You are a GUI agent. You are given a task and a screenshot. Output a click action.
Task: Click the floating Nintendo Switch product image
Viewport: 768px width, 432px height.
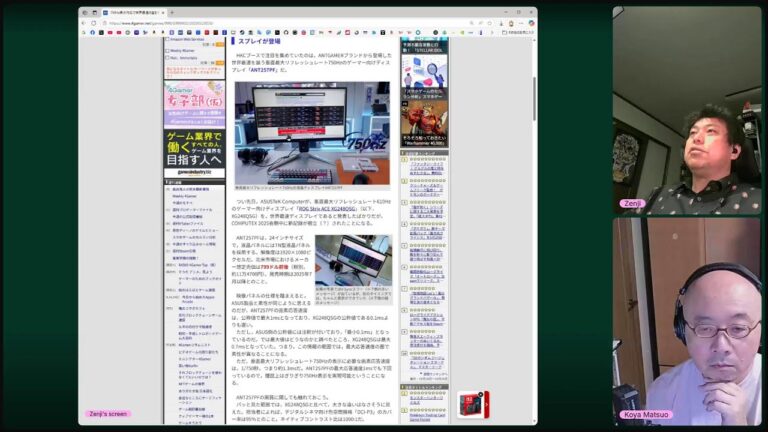(x=470, y=405)
